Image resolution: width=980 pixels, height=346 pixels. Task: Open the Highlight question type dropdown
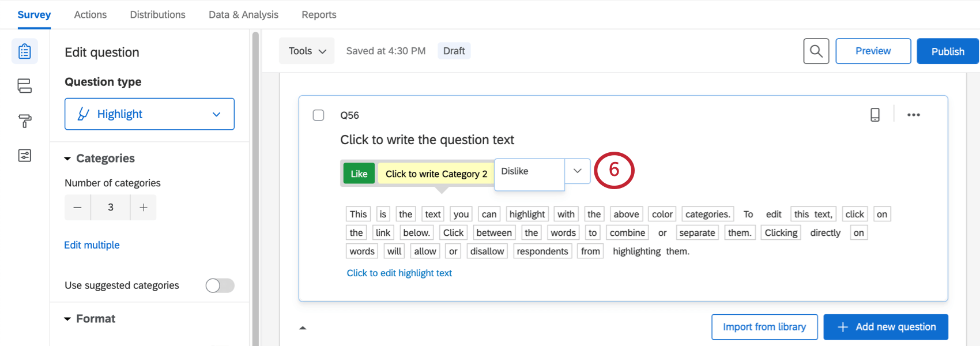tap(149, 114)
